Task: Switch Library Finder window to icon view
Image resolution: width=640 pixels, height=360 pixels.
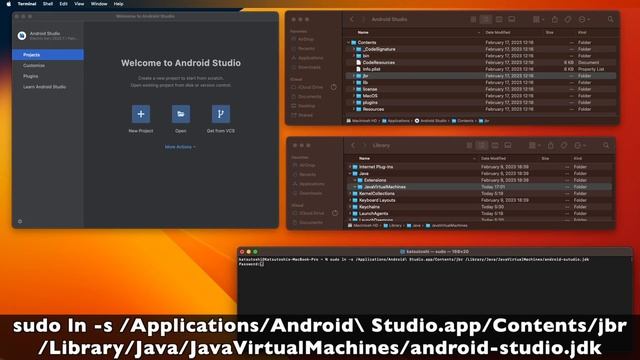Action: [469, 145]
